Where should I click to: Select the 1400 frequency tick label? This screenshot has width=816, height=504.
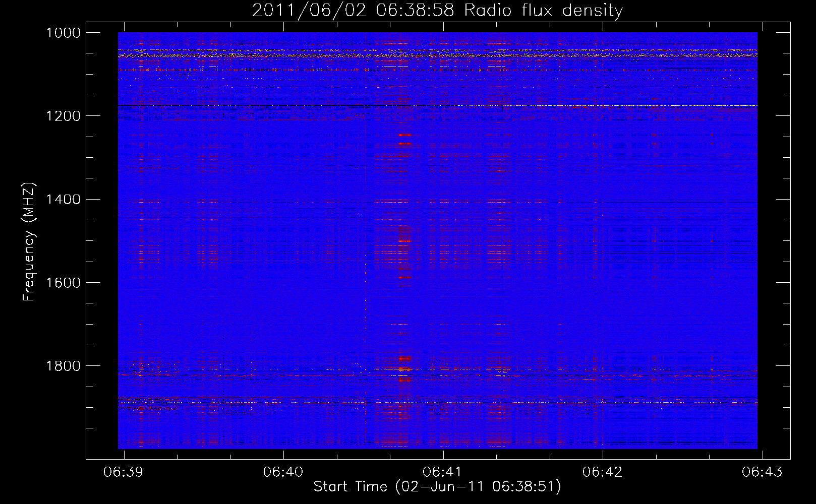pos(64,200)
